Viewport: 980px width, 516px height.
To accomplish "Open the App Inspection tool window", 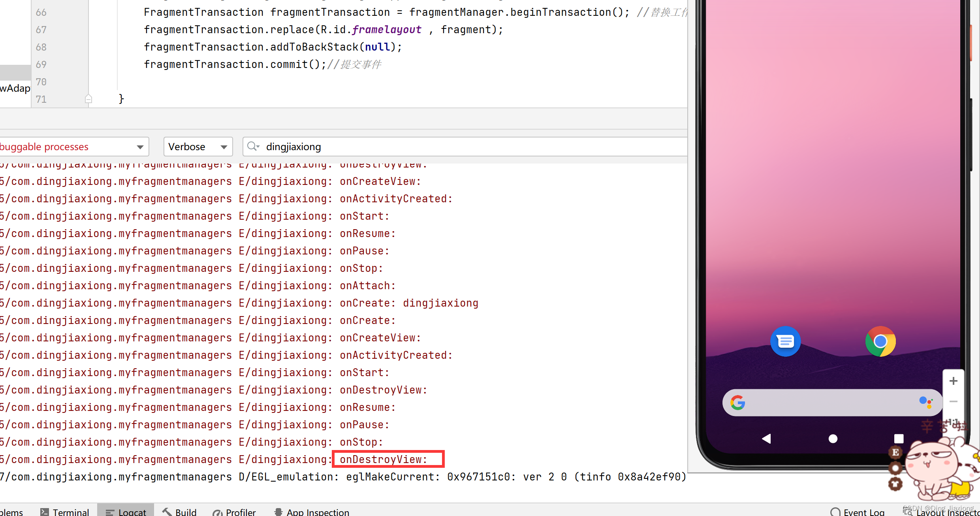I will point(312,512).
